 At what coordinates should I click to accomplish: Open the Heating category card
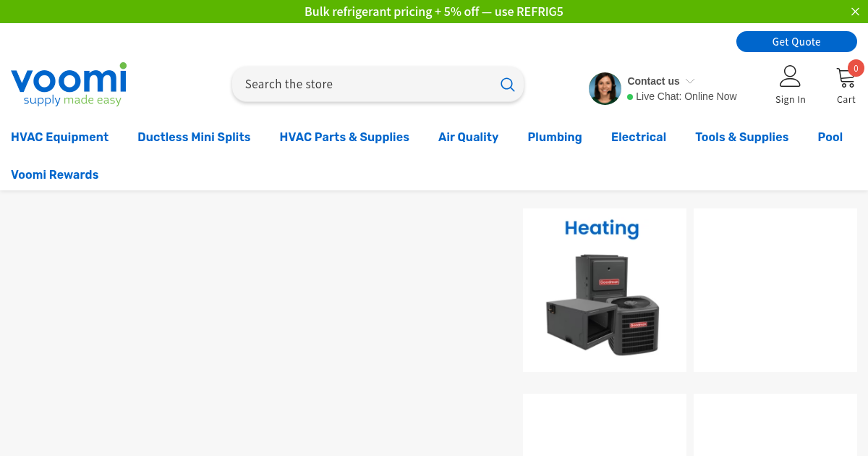coord(605,290)
